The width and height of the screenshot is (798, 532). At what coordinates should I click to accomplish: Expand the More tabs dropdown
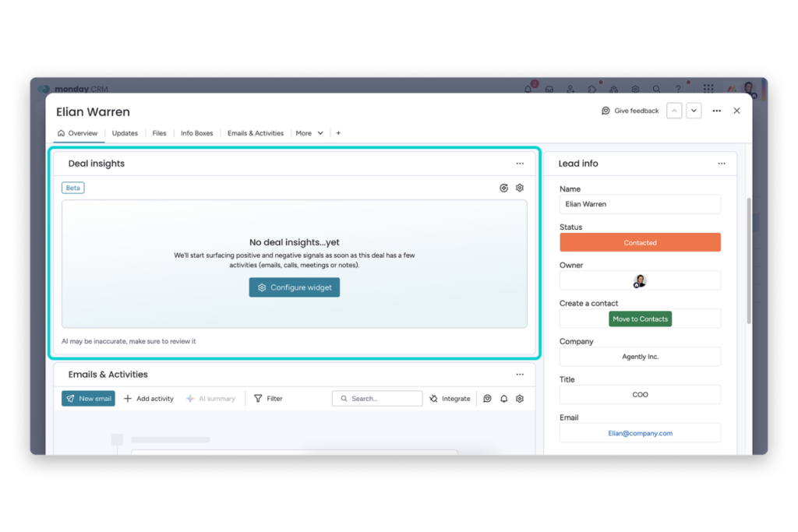coord(309,133)
